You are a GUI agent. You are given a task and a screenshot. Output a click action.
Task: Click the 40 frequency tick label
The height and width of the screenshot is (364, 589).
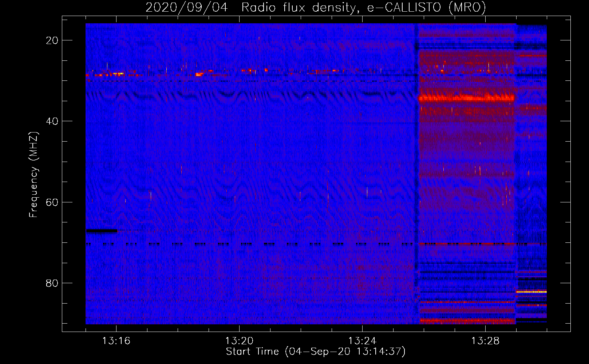52,121
